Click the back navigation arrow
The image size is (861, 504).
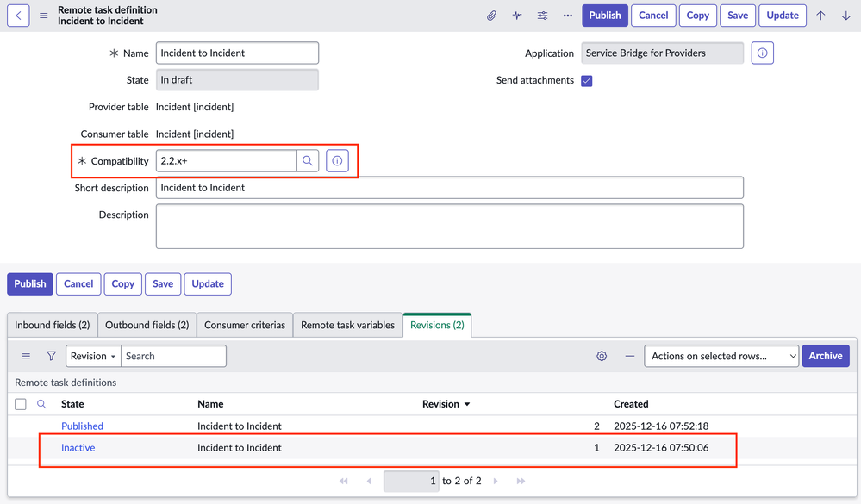pos(17,15)
